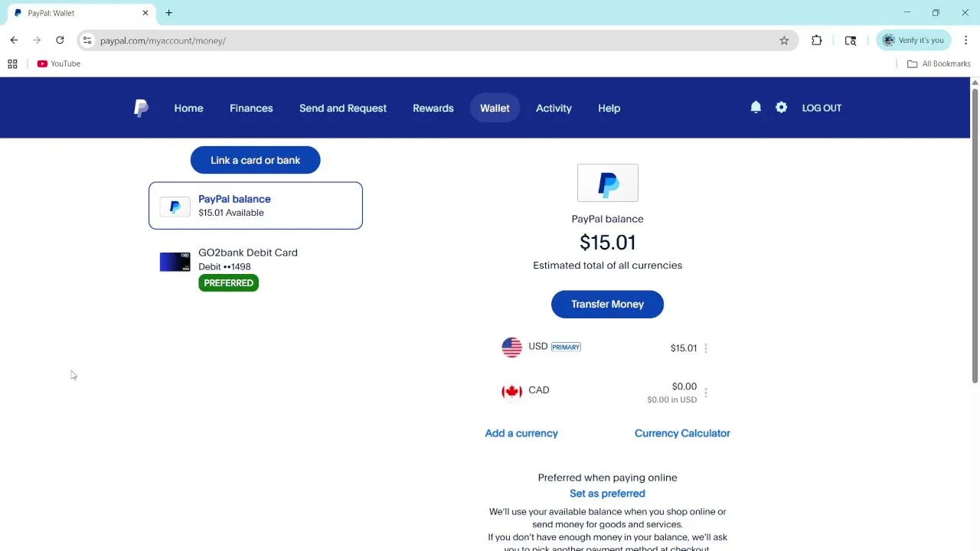This screenshot has height=551, width=980.
Task: Open the Activity page
Action: point(554,108)
